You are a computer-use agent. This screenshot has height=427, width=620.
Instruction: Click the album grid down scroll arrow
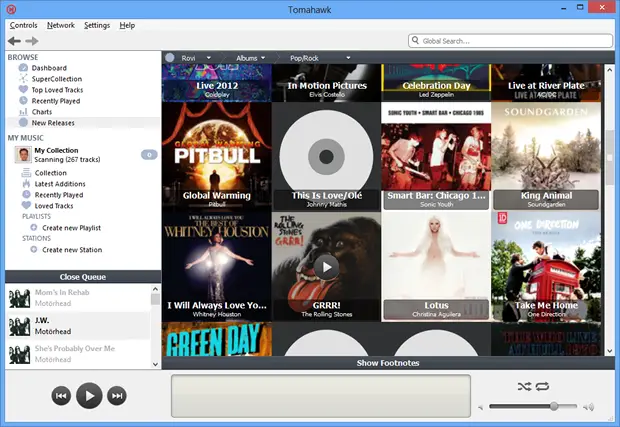click(x=609, y=351)
